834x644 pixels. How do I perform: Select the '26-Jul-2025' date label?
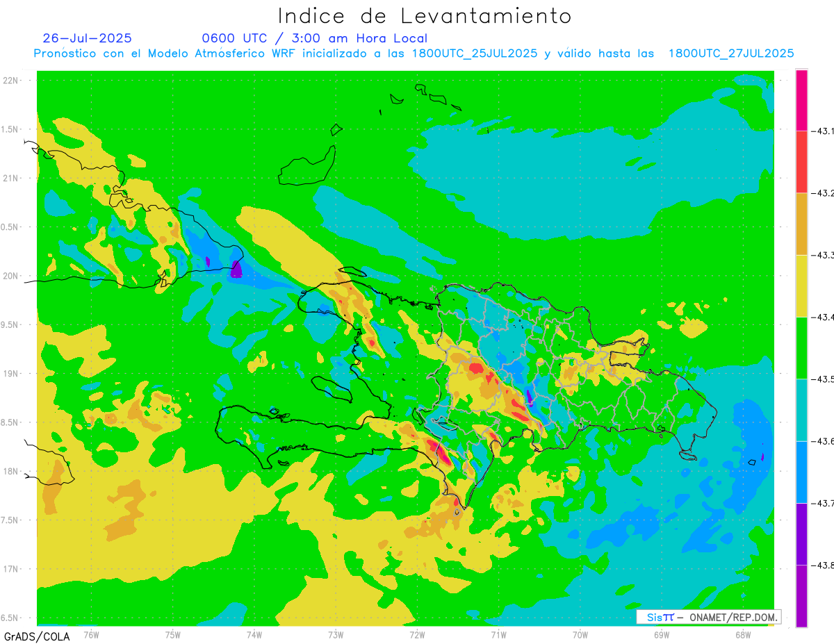point(87,38)
